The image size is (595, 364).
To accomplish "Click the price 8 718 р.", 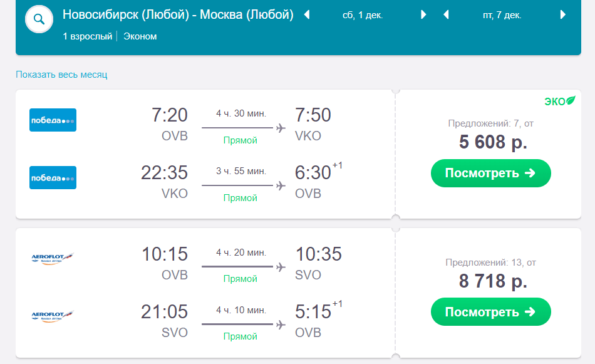I will point(493,281).
